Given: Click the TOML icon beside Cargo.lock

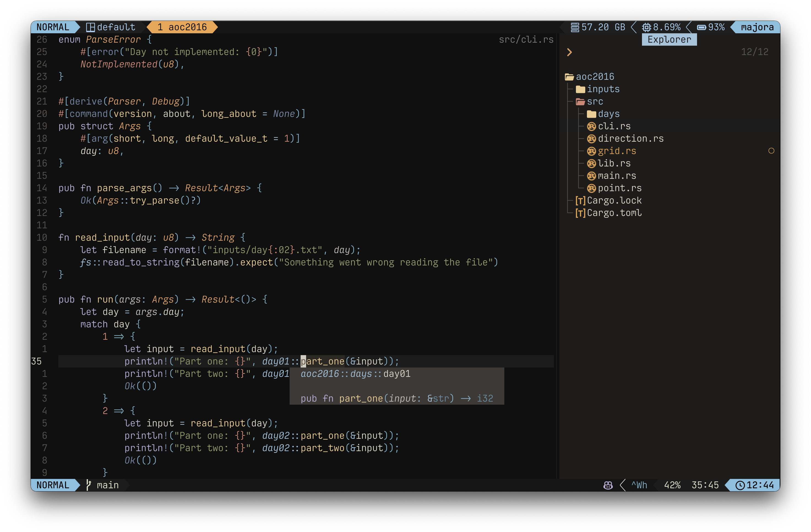Looking at the screenshot, I should (580, 201).
